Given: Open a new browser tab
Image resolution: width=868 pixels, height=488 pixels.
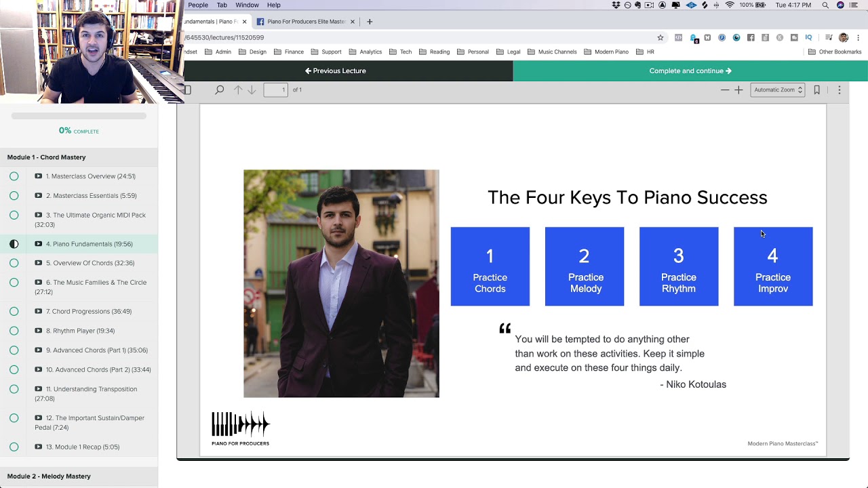Looking at the screenshot, I should point(370,22).
